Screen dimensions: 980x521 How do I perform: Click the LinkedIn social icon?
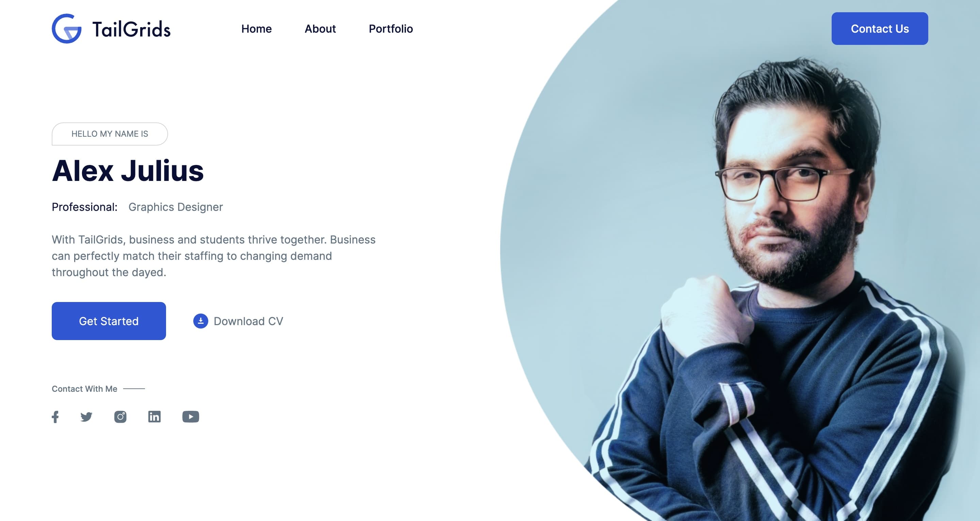point(155,417)
